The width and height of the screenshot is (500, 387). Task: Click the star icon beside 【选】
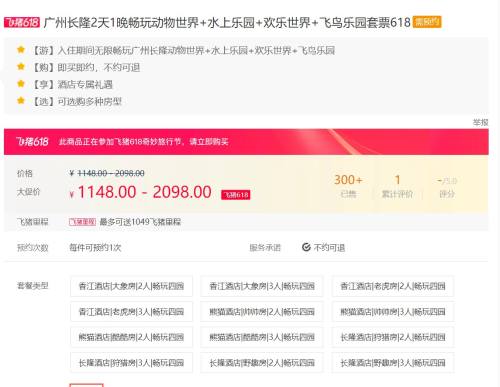pos(21,100)
